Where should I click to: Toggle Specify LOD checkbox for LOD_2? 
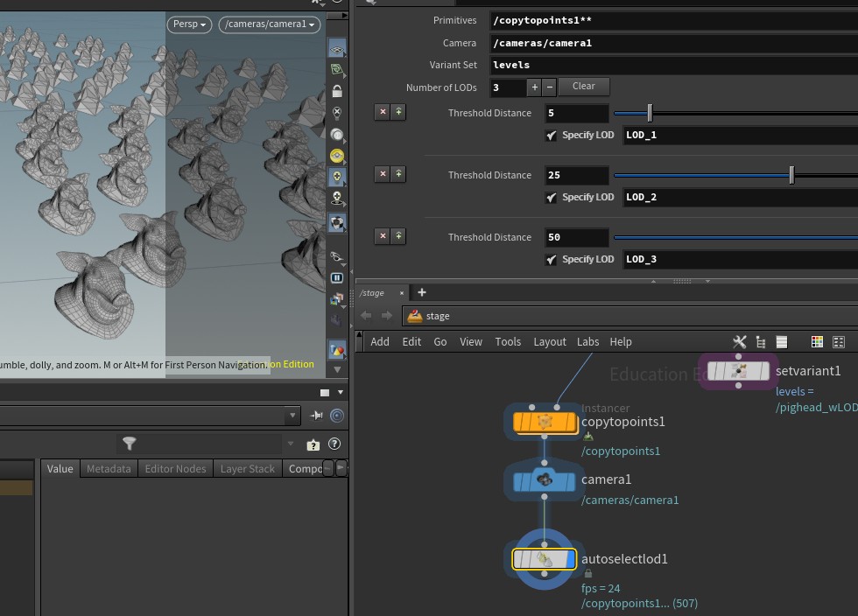(551, 198)
